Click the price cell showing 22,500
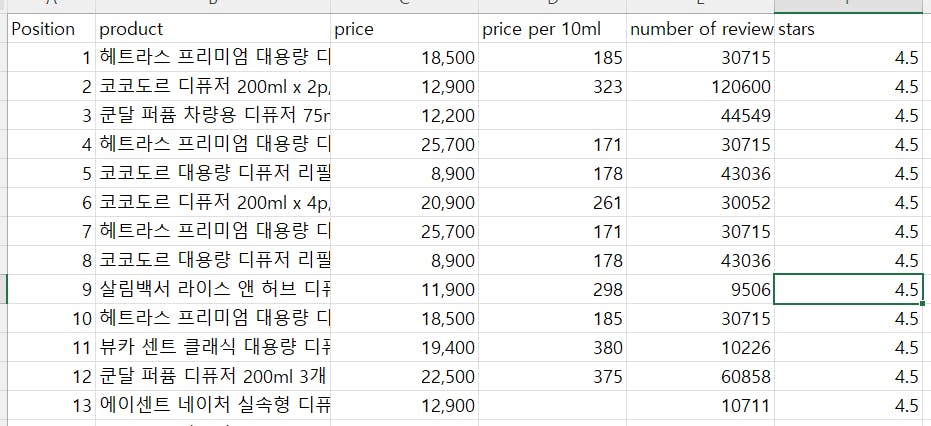The image size is (931, 426). pyautogui.click(x=404, y=377)
